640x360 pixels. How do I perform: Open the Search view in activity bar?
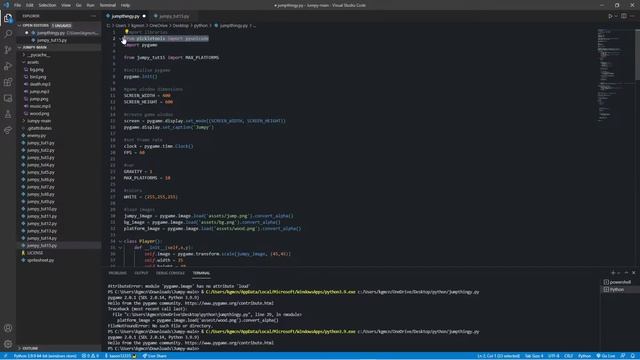8,34
